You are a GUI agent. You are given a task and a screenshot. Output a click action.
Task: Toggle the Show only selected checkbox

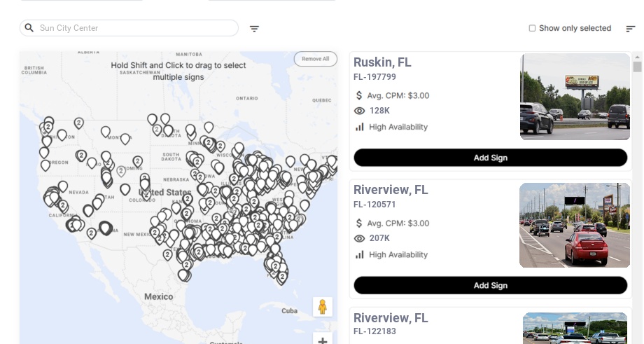click(x=532, y=29)
